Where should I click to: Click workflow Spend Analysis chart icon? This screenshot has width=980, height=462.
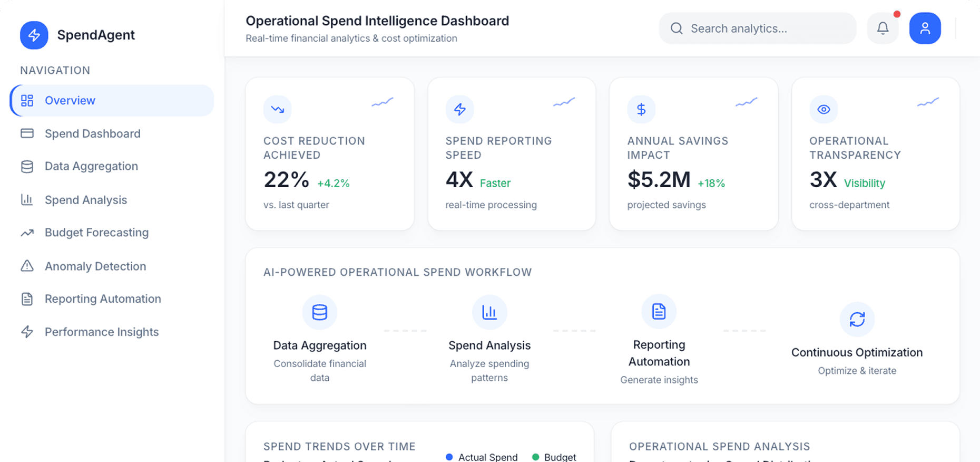[489, 312]
